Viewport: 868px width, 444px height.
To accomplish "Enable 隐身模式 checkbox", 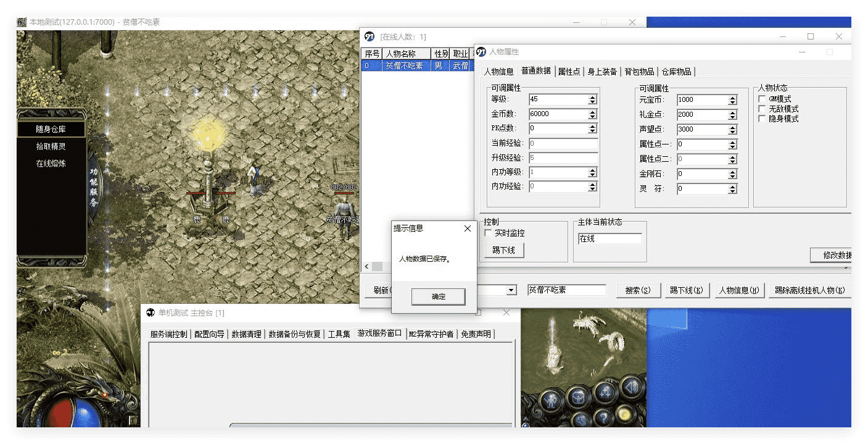I will [763, 119].
